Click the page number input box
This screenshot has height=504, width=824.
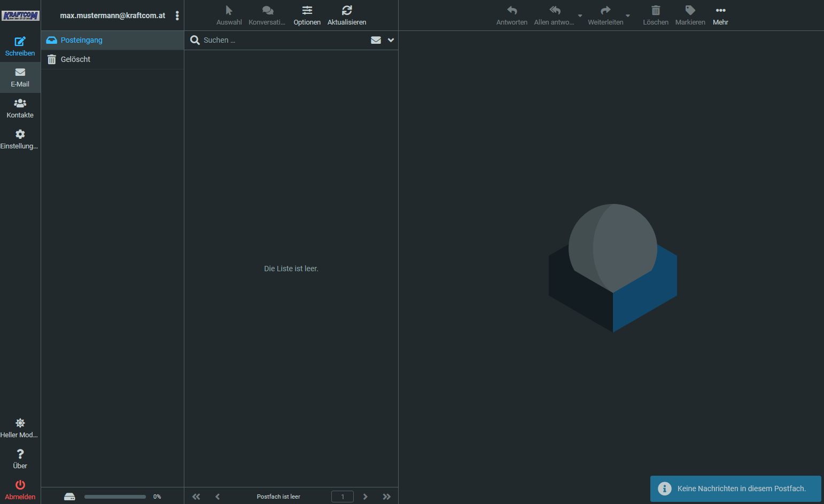point(342,497)
